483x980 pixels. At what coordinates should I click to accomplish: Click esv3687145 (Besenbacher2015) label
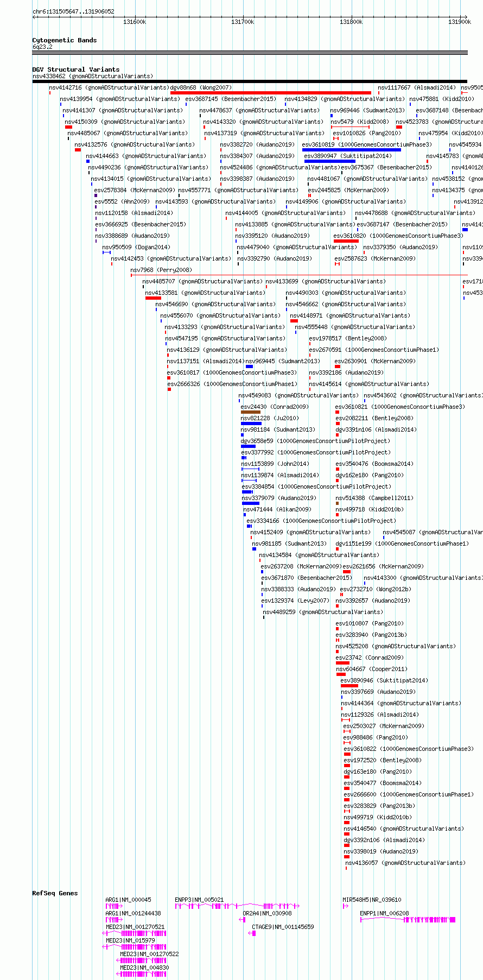tap(231, 99)
